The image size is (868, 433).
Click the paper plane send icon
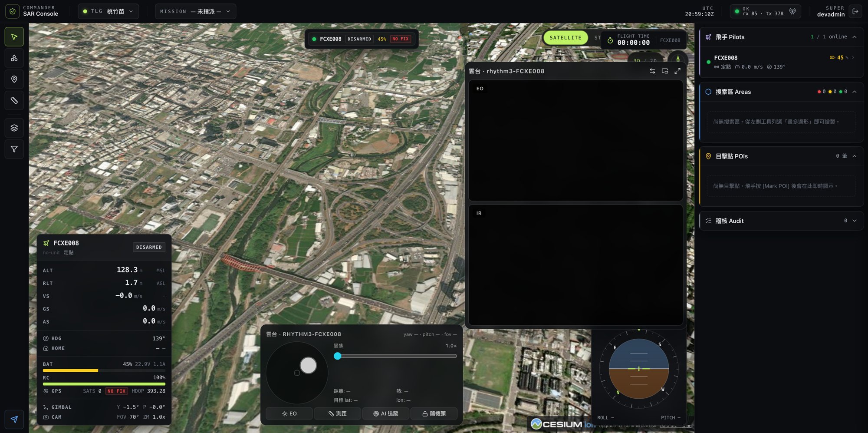pos(14,420)
